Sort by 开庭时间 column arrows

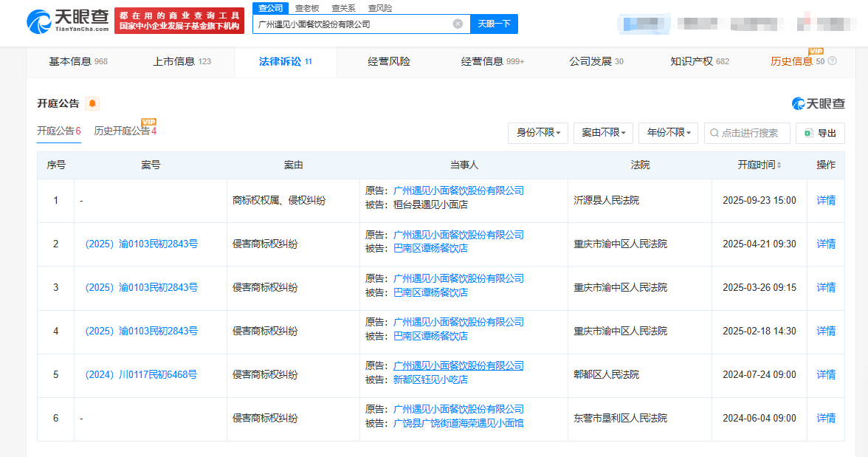[779, 165]
